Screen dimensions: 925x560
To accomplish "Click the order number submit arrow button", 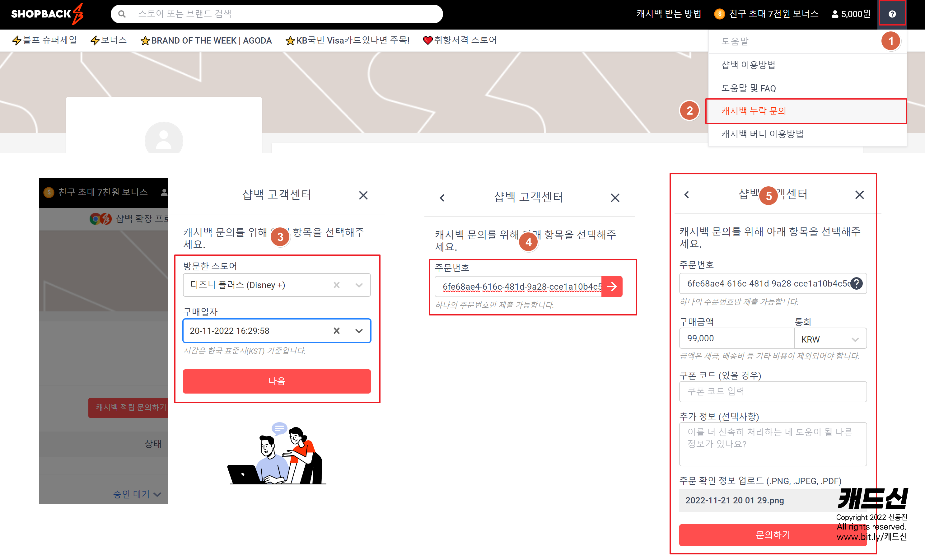I will pos(612,287).
